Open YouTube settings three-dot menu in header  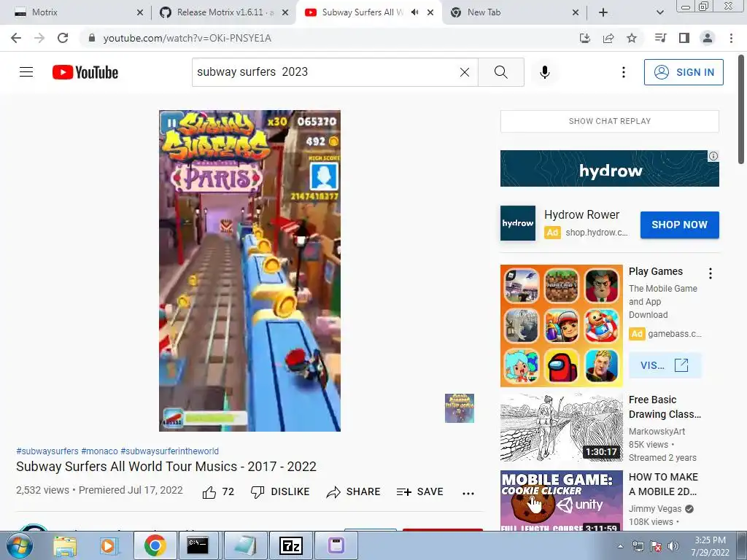(x=623, y=72)
